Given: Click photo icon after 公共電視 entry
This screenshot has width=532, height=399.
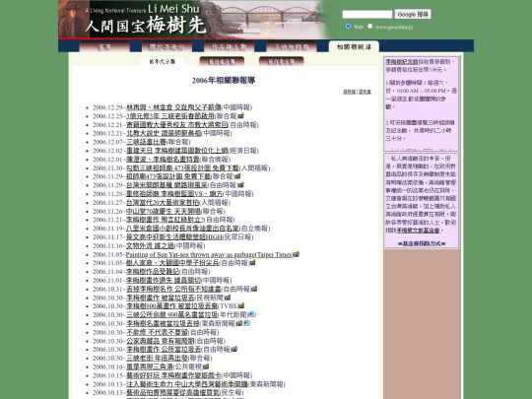Looking at the screenshot, I should pos(206,366).
